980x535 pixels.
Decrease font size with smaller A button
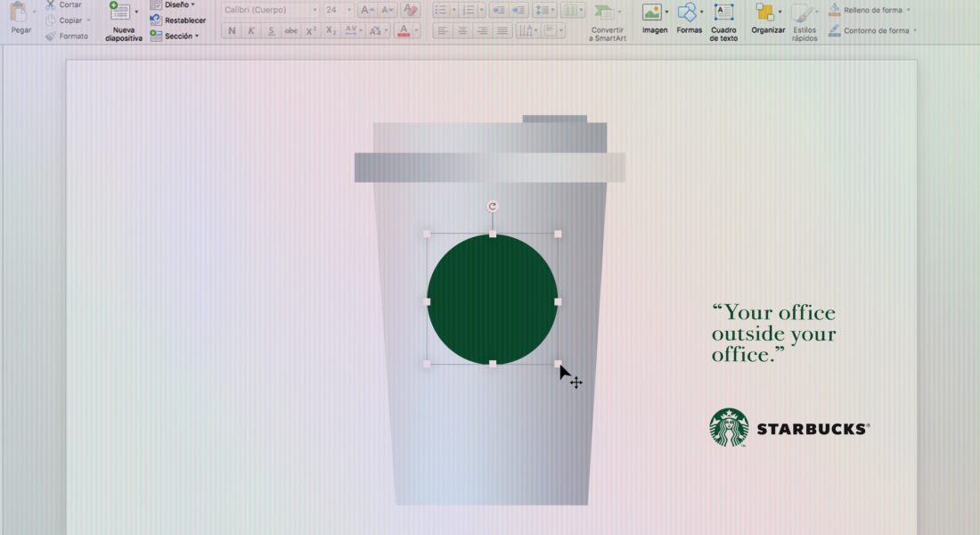[388, 10]
